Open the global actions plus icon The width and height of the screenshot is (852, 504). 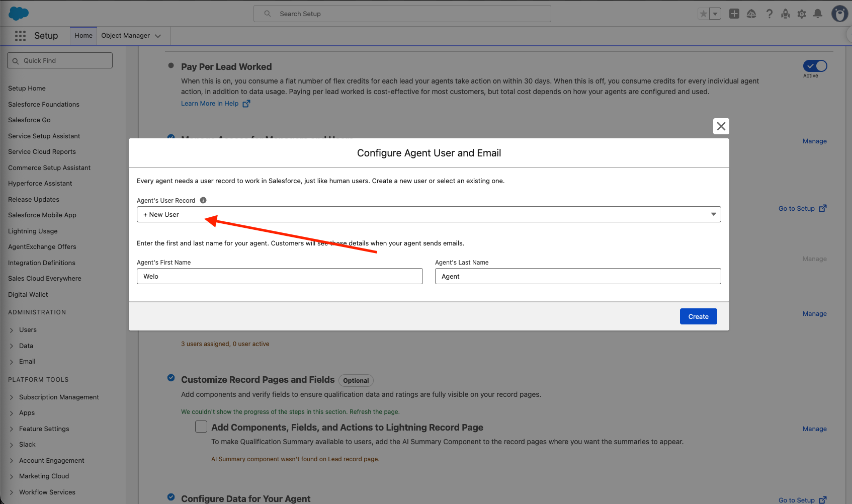[x=734, y=14]
